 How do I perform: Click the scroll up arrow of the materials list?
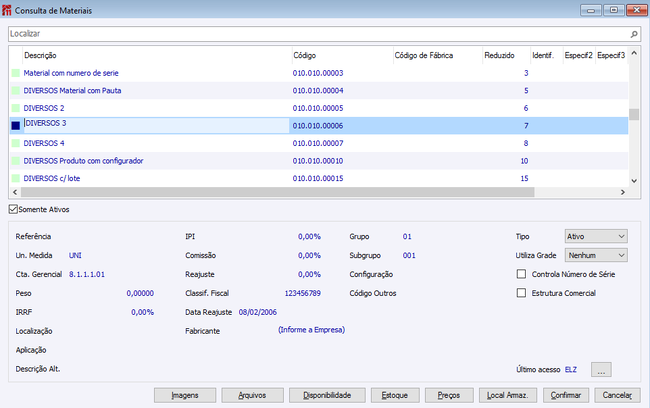click(634, 53)
